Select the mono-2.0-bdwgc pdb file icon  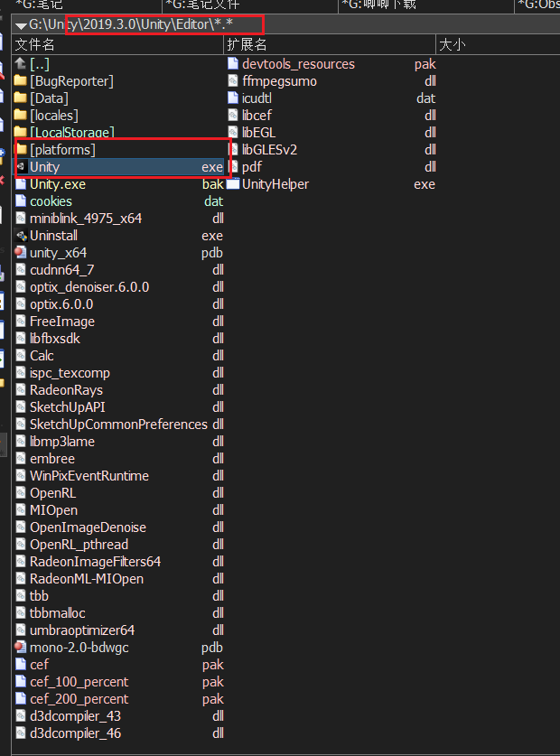[x=21, y=647]
